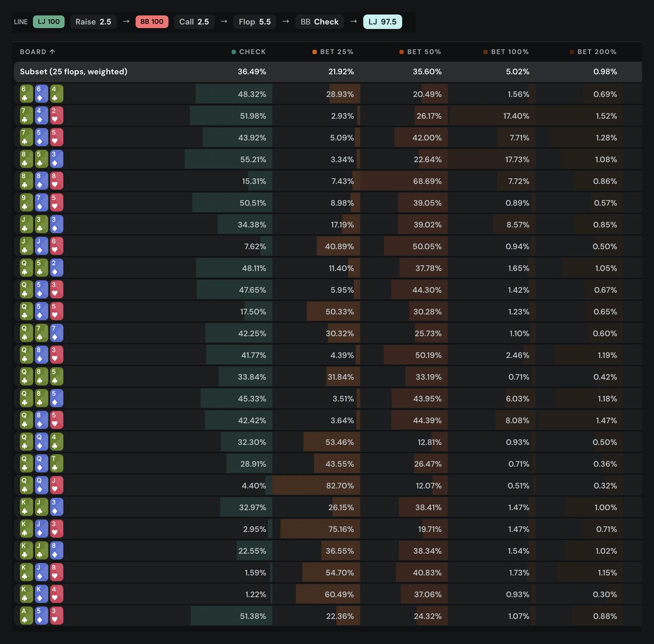The width and height of the screenshot is (654, 644).
Task: Click the Call 2.5 action chip
Action: pyautogui.click(x=194, y=22)
